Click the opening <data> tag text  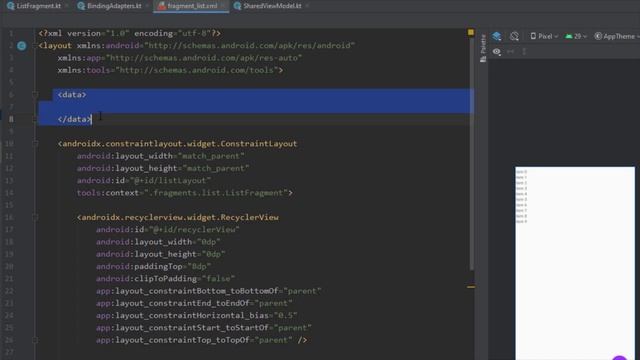coord(72,95)
